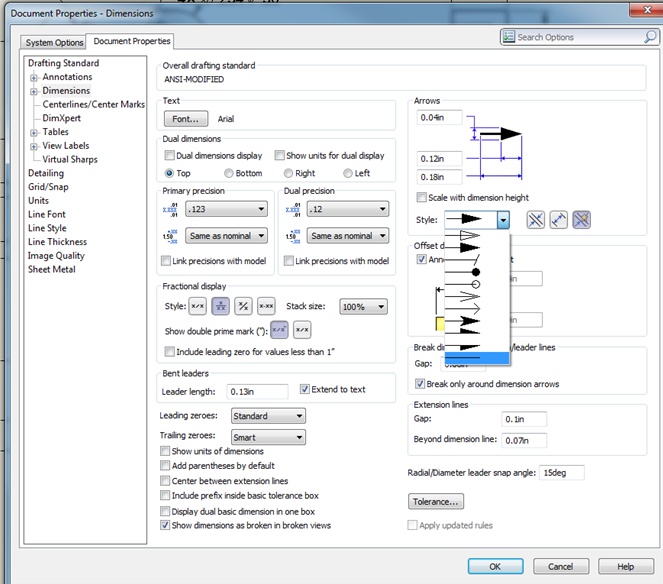
Task: Open Detailing in the left tree
Action: click(x=46, y=173)
